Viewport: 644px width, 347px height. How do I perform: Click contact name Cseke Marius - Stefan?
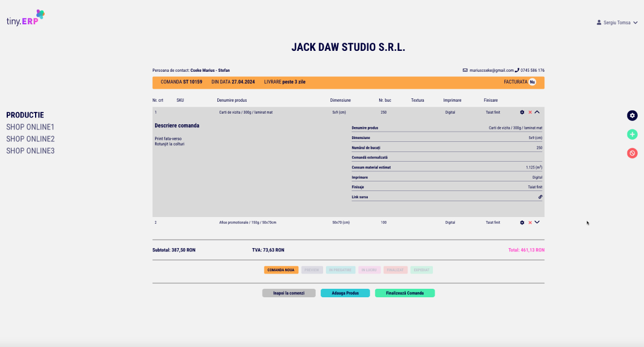pos(210,71)
